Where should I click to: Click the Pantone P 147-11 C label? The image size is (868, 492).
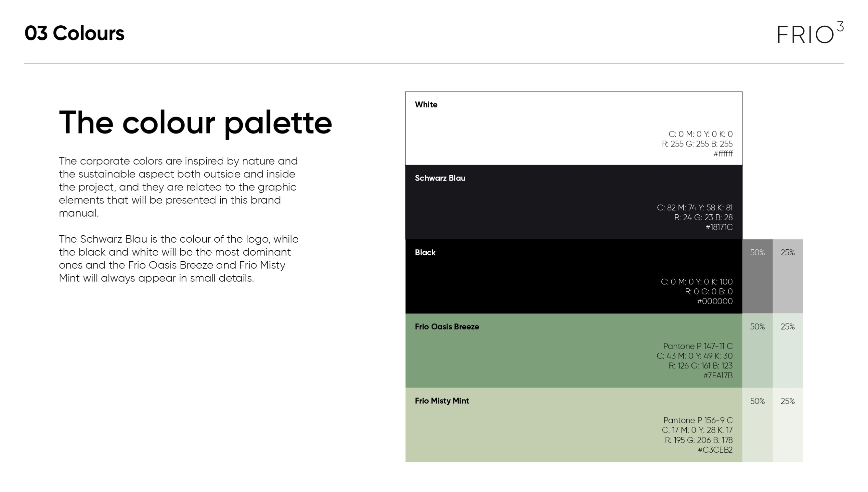pyautogui.click(x=697, y=346)
